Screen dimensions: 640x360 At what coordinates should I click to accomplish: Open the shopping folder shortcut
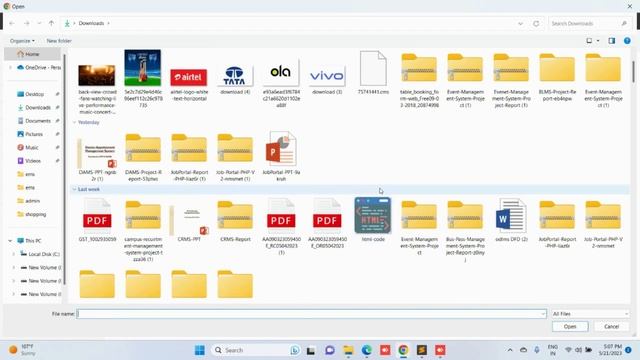point(35,214)
